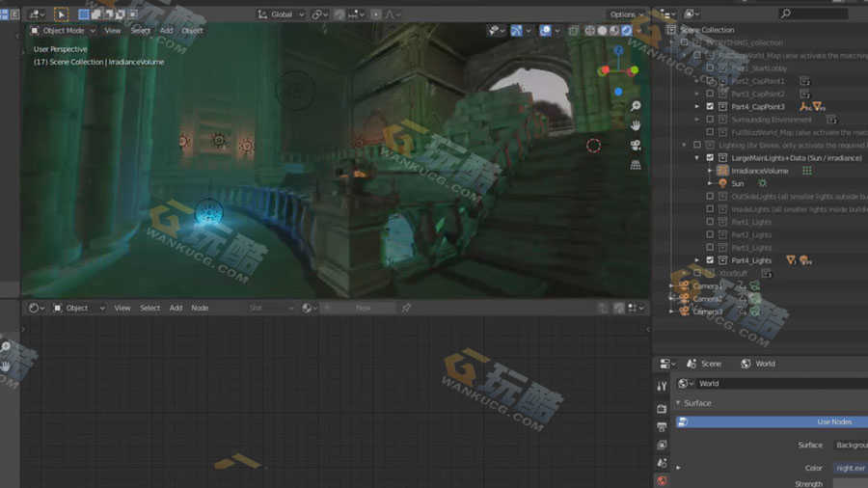This screenshot has height=488, width=868.
Task: Open View menu in node editor
Action: [122, 308]
